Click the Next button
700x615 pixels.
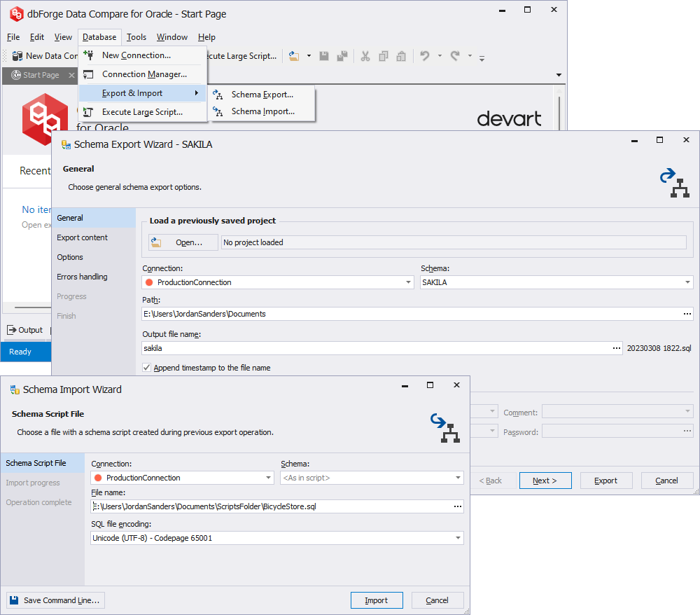coord(545,481)
